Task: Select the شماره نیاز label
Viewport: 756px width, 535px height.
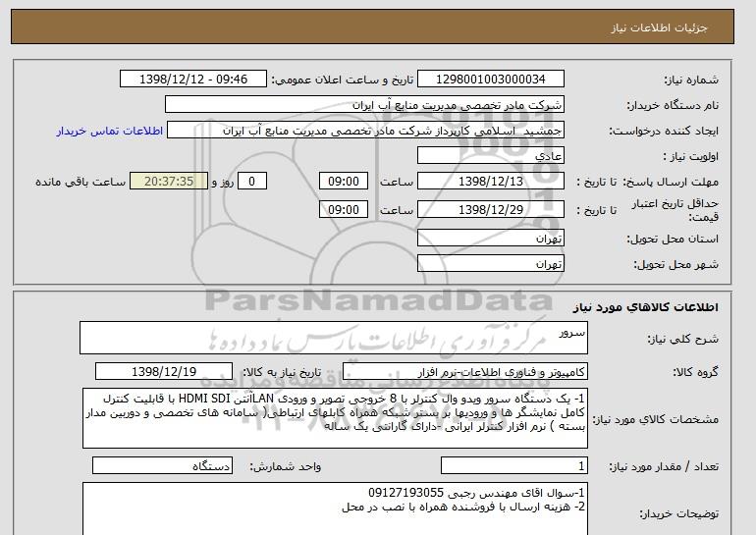Action: pos(691,80)
